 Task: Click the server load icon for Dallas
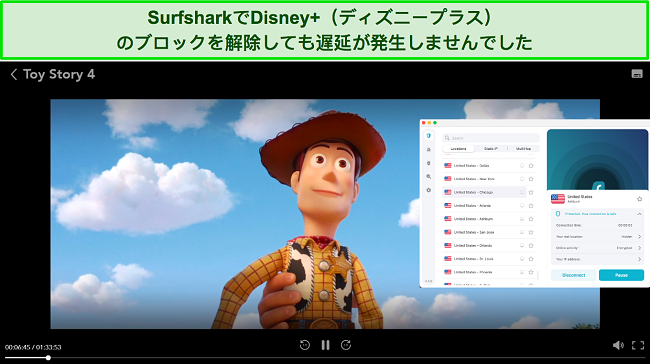(522, 165)
